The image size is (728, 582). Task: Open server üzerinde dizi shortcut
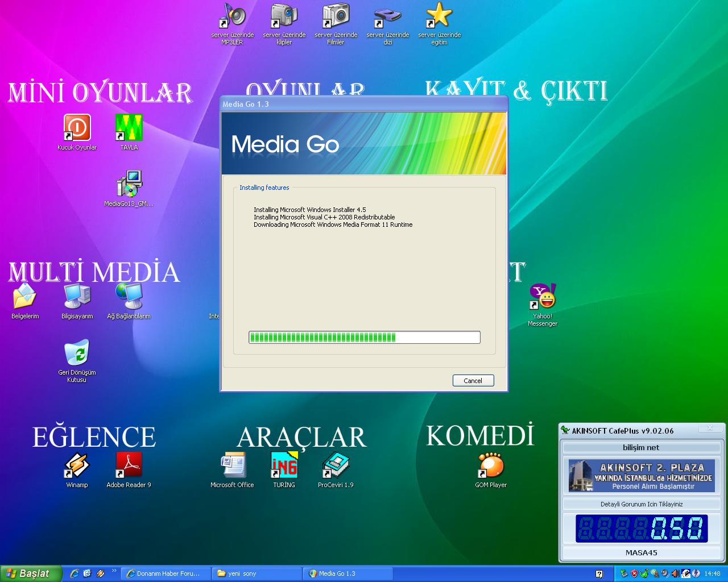click(x=387, y=23)
